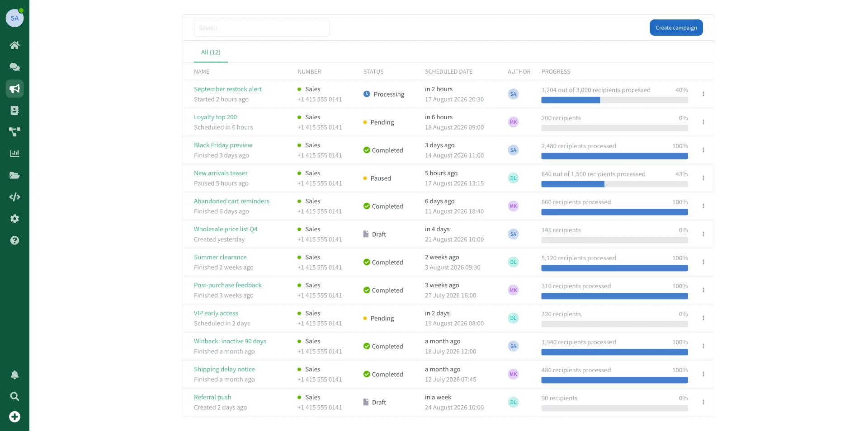Select the campaigns megaphone icon
The height and width of the screenshot is (431, 868).
click(14, 89)
